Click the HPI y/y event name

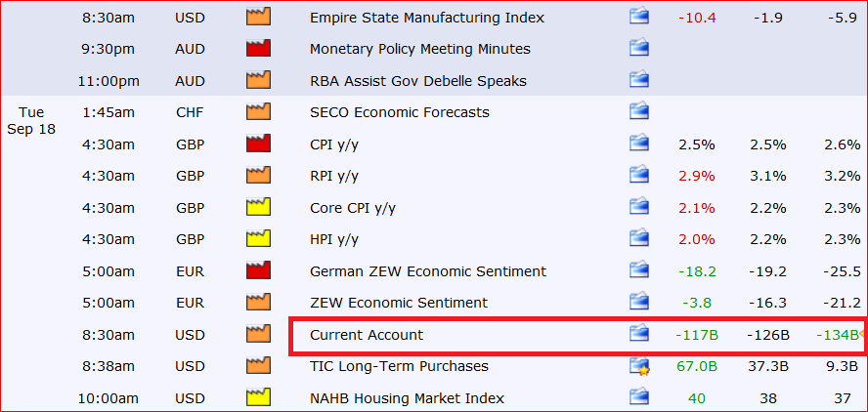pos(334,239)
